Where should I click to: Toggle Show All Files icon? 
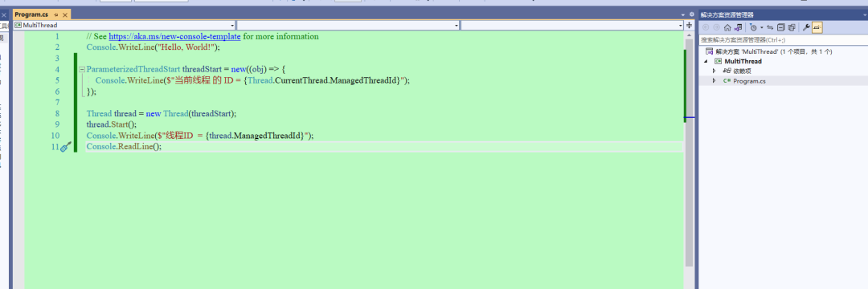[792, 27]
